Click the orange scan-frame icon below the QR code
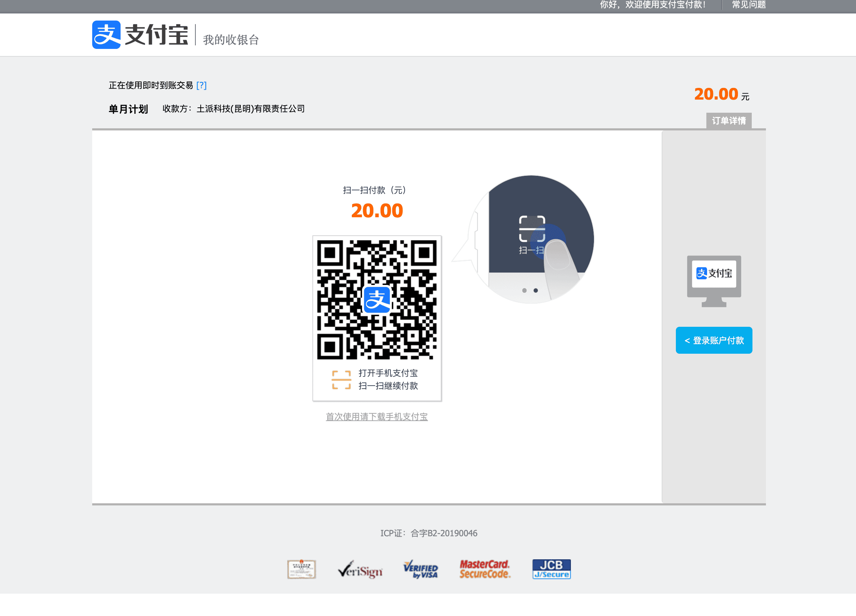856x616 pixels. [341, 380]
